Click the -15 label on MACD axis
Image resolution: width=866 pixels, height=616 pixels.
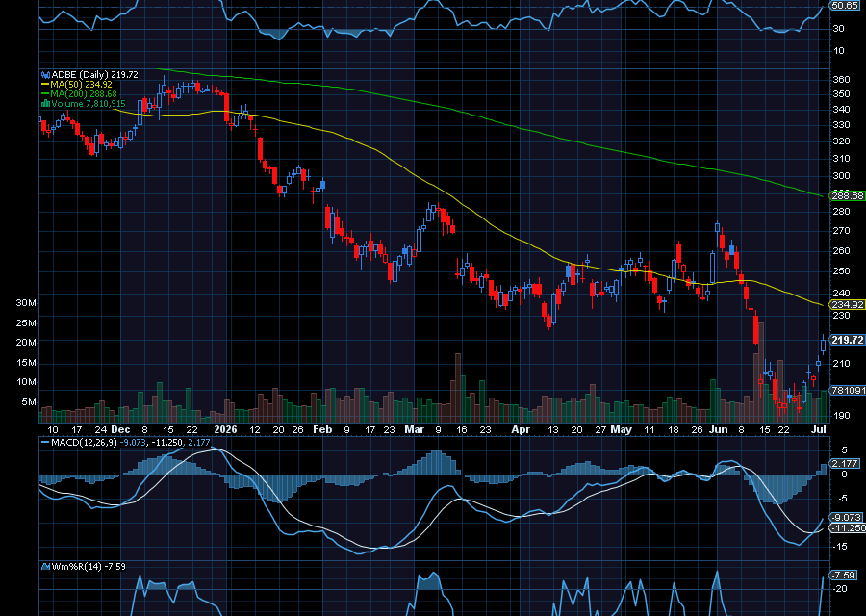click(840, 547)
